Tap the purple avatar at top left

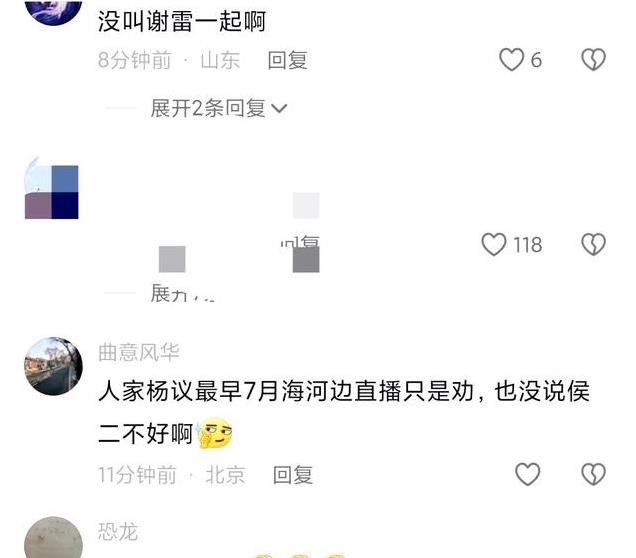tap(54, 12)
